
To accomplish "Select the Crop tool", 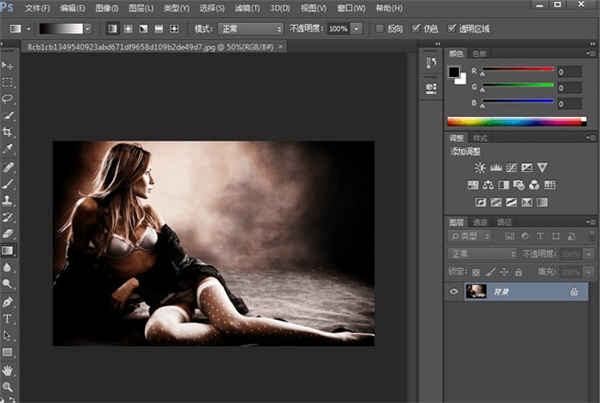I will (x=8, y=132).
